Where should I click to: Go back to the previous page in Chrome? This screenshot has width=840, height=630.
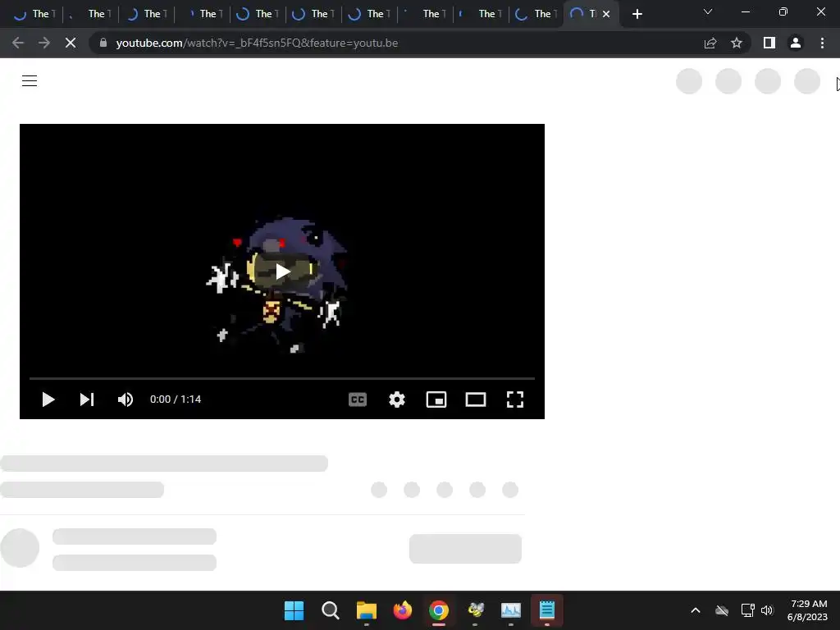pyautogui.click(x=18, y=43)
